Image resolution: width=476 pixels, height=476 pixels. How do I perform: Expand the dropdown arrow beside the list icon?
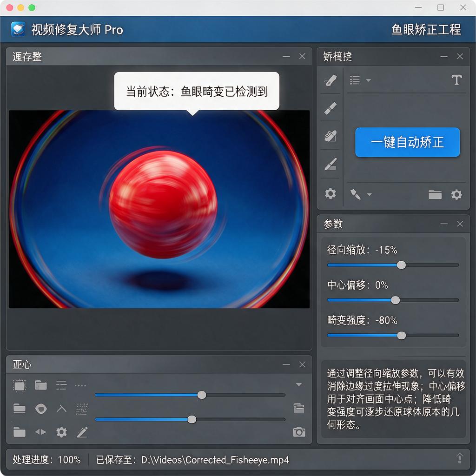click(368, 80)
